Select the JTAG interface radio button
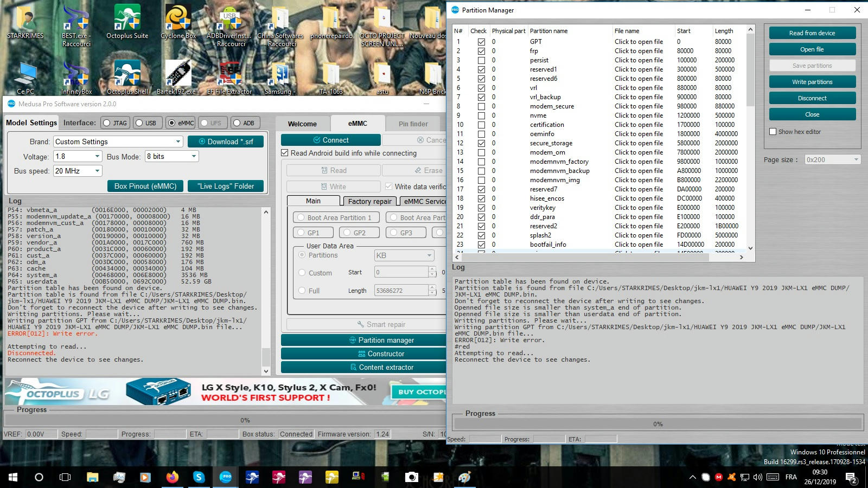The image size is (868, 488). click(x=107, y=123)
